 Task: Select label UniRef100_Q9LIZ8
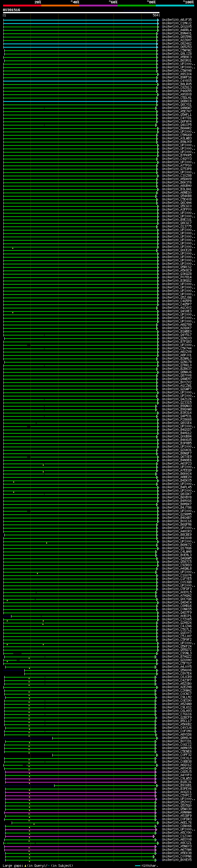[x=177, y=54]
